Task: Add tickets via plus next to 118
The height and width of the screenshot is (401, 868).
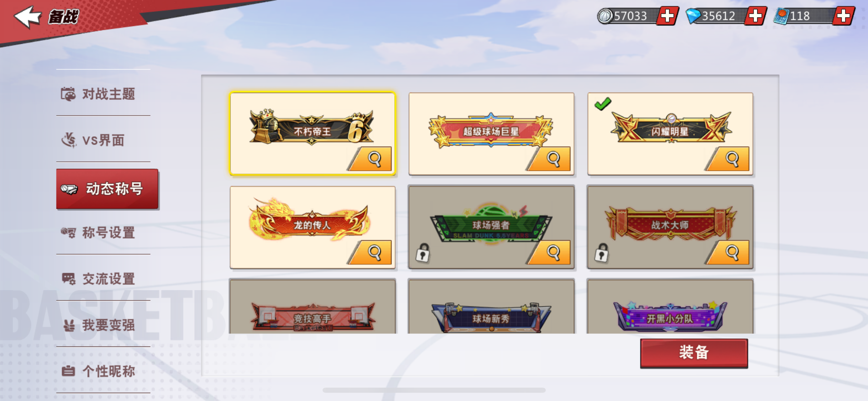Action: point(843,16)
